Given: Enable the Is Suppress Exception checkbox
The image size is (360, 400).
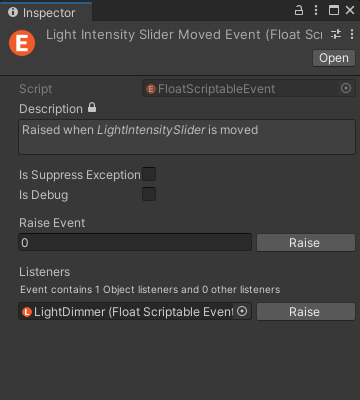Looking at the screenshot, I should [149, 174].
